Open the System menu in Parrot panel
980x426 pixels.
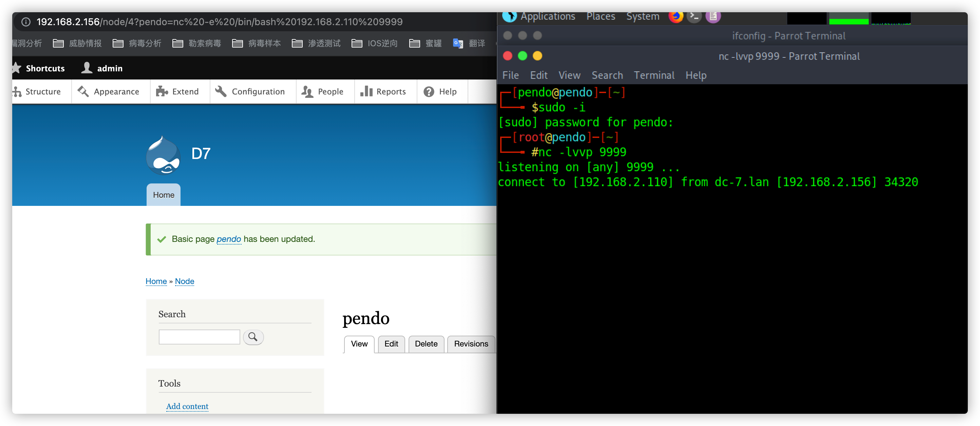[643, 16]
